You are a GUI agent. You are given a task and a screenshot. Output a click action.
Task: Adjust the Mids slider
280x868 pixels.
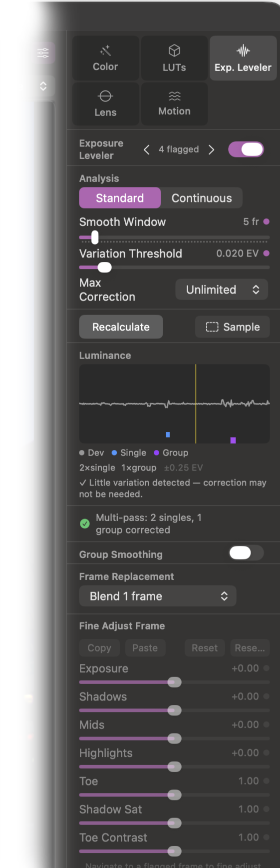[x=174, y=738]
